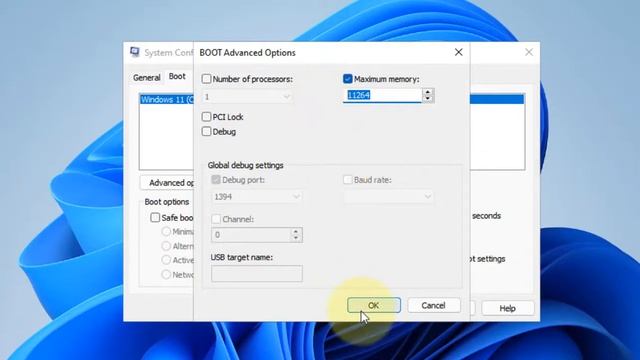The width and height of the screenshot is (640, 360).
Task: Close the BOOT Advanced Options dialog
Action: (x=459, y=52)
